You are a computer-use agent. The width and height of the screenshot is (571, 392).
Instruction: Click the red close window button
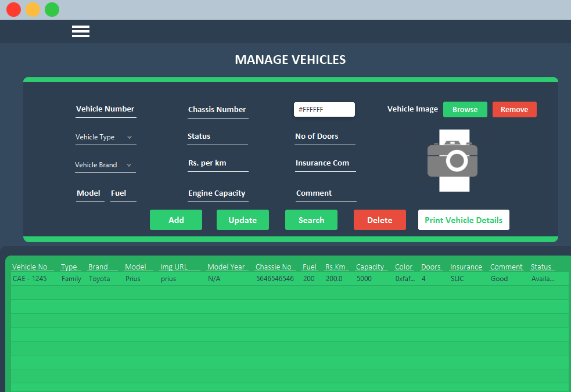14,9
